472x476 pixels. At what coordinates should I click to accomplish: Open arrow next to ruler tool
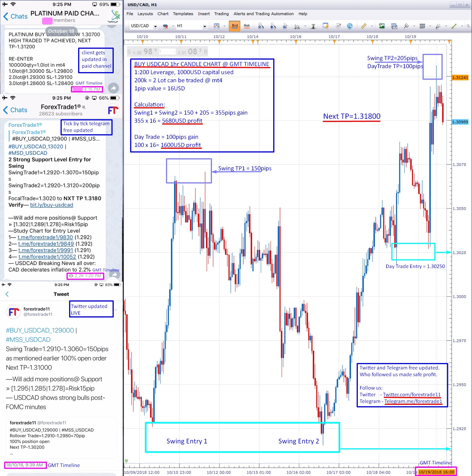click(x=372, y=26)
